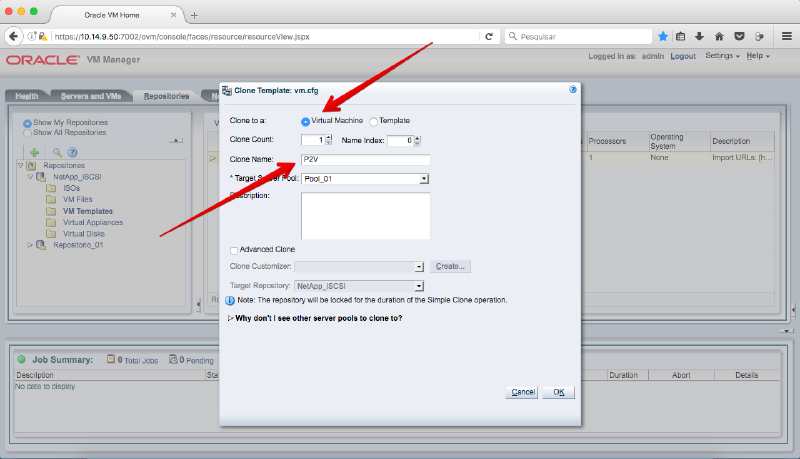Select the Template clone option

[374, 121]
